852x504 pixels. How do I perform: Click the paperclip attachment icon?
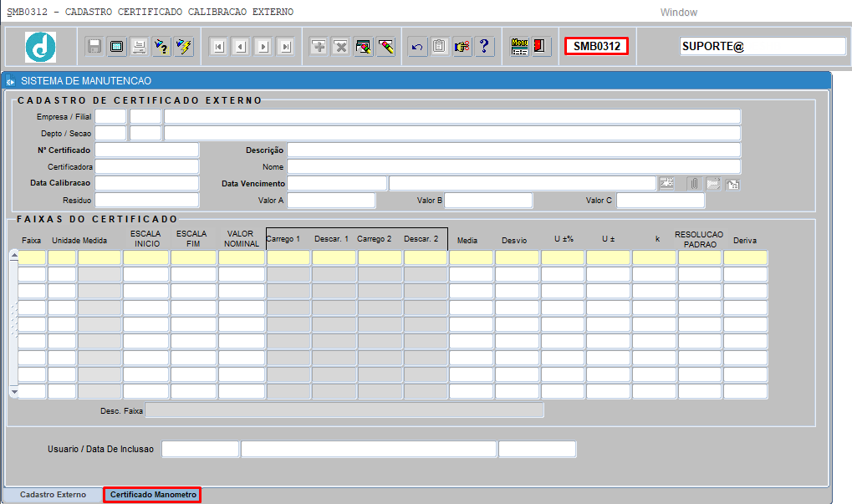(695, 184)
